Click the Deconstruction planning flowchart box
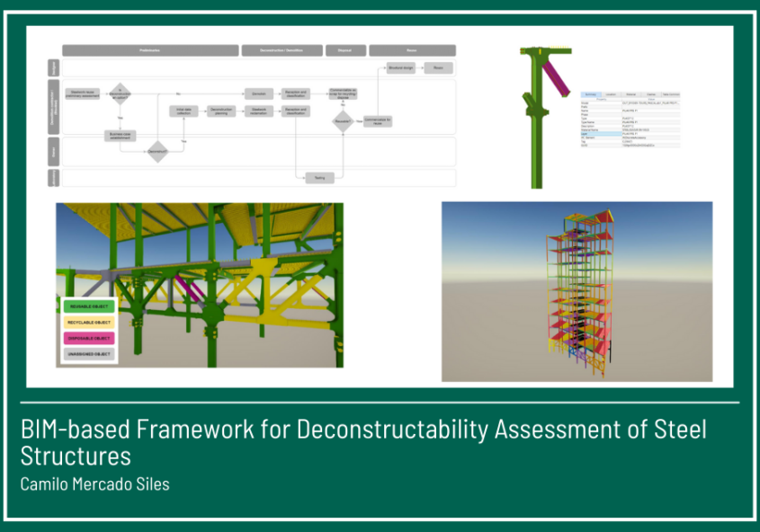Screen dimensions: 760x532 [x=220, y=111]
